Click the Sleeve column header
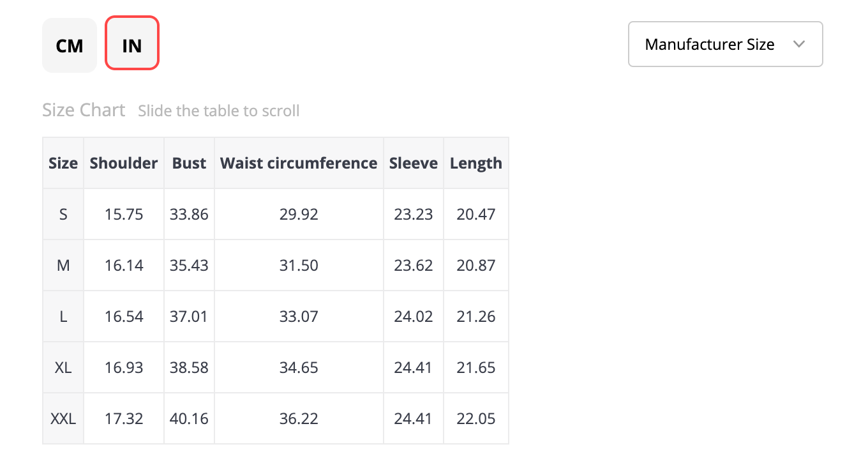The height and width of the screenshot is (456, 868). pos(414,163)
